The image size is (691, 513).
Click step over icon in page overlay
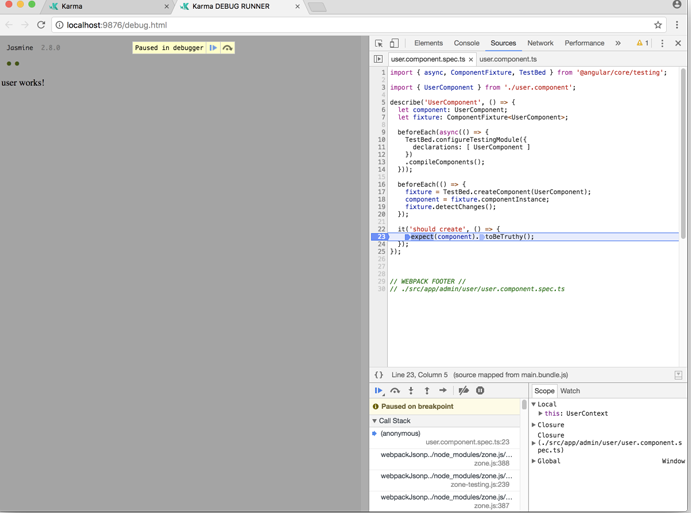227,48
